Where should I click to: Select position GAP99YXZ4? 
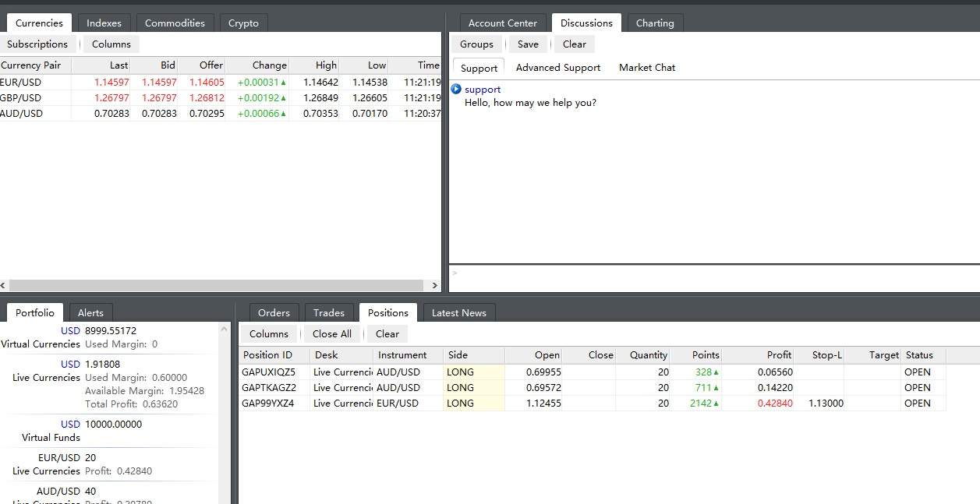[x=593, y=403]
